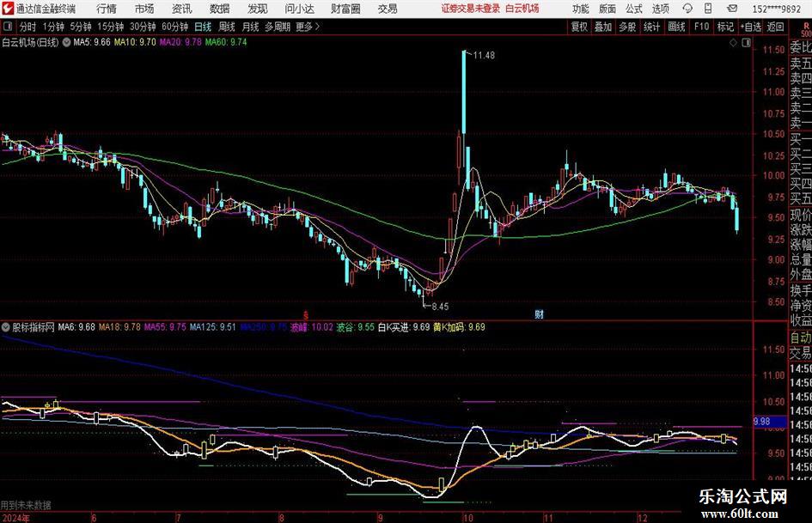Viewport: 812px width, 523px height.
Task: Click the MA5: 9.66 value label
Action: point(92,42)
